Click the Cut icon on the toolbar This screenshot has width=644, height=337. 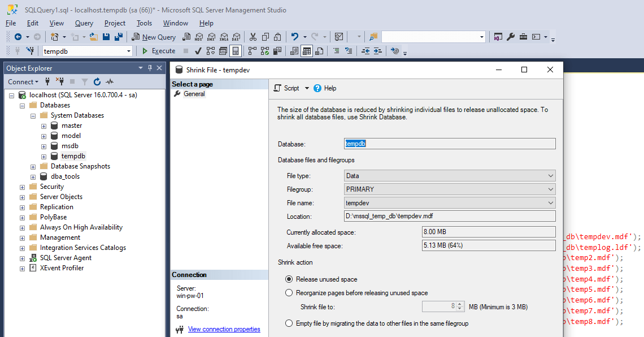pos(253,37)
